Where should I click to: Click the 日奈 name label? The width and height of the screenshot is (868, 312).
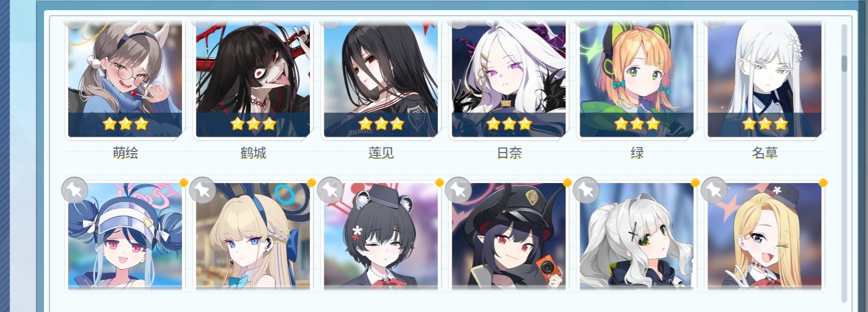tap(509, 153)
